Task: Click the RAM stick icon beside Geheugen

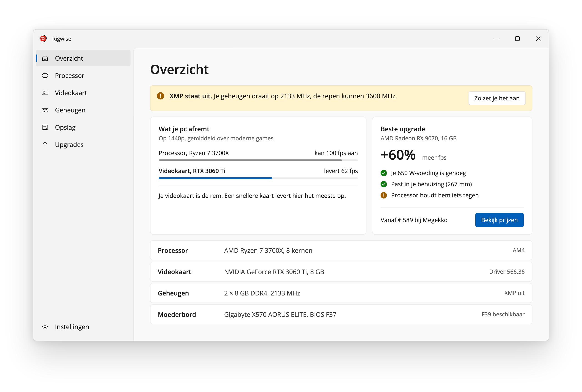Action: coord(45,110)
